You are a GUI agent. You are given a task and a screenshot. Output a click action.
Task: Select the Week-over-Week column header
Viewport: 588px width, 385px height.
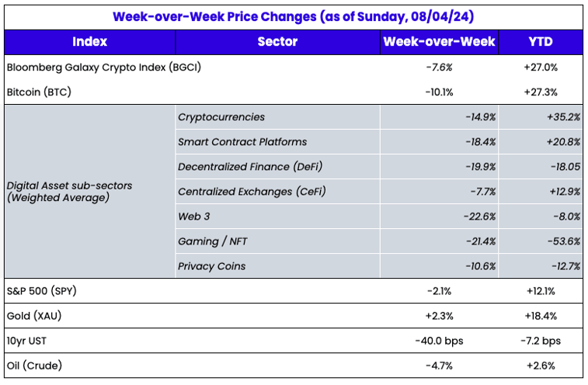click(x=438, y=42)
